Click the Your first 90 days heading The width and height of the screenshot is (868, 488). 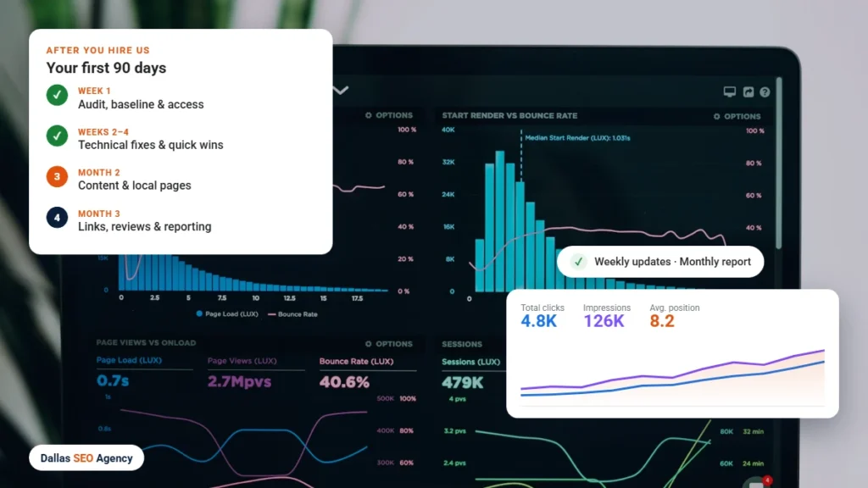106,68
